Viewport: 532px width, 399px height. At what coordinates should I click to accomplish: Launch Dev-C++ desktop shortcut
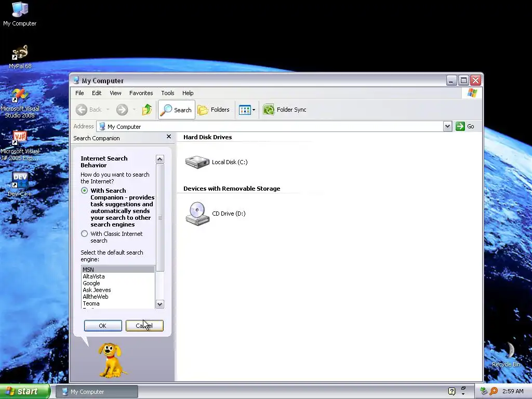pyautogui.click(x=20, y=184)
